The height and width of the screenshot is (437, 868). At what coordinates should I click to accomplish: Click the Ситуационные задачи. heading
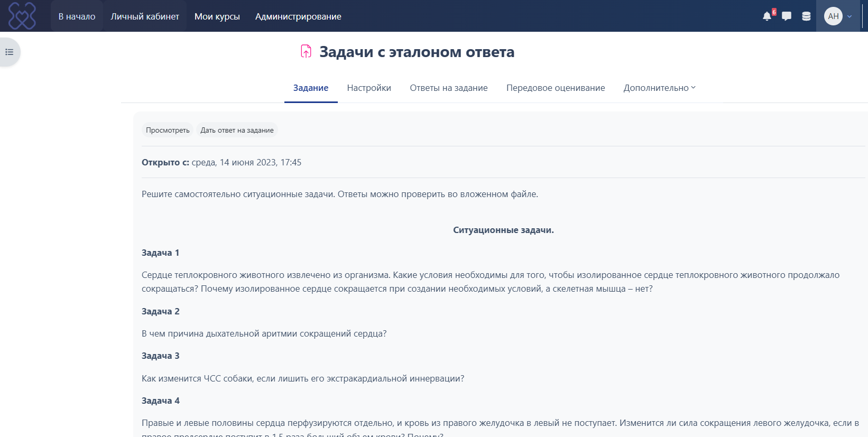tap(503, 230)
